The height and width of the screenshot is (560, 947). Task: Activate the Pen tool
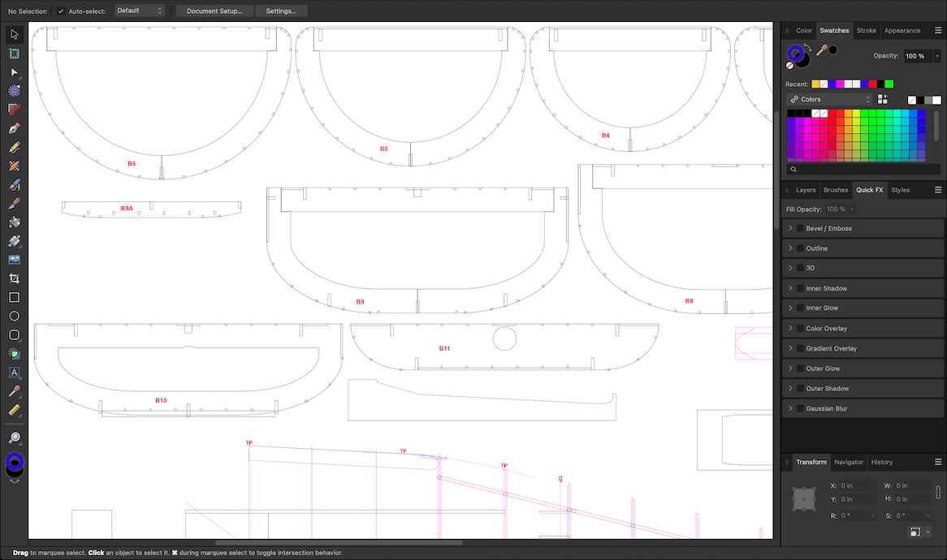(14, 127)
